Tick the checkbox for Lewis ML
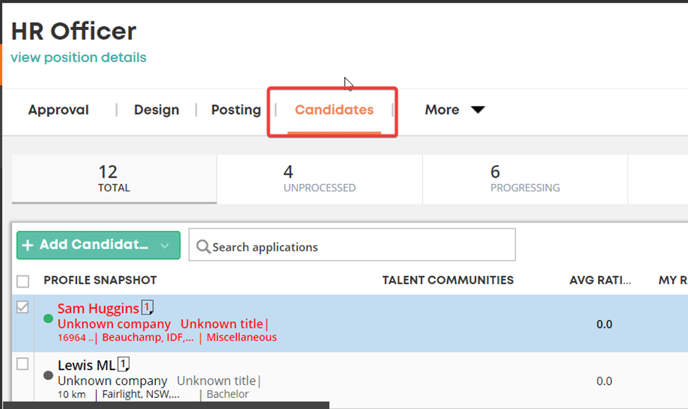 tap(22, 364)
